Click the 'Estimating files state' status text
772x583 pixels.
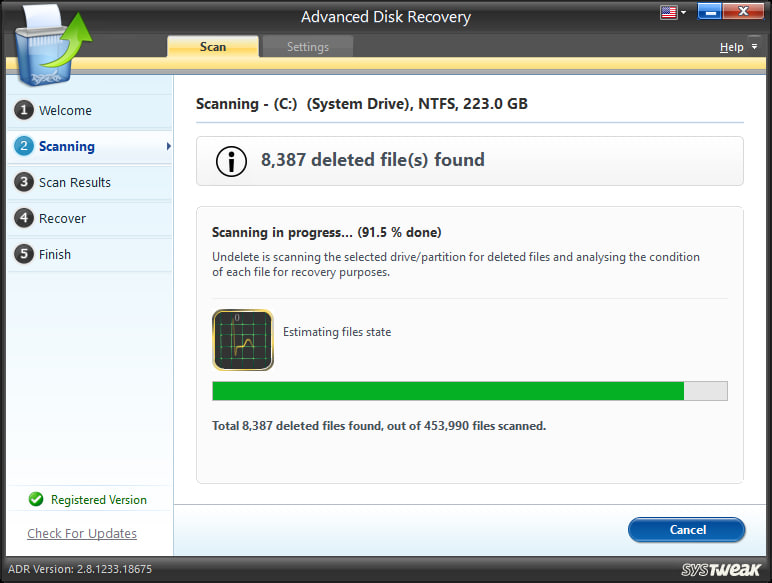337,332
